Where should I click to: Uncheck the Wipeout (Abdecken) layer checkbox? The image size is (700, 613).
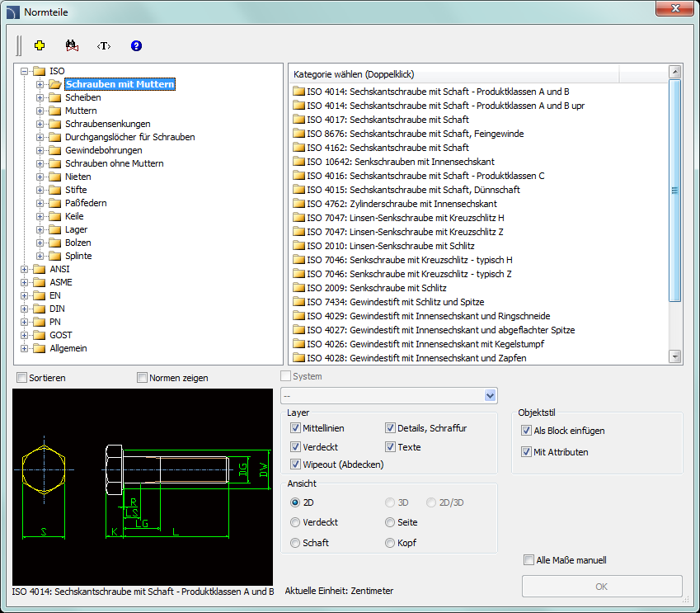click(295, 464)
